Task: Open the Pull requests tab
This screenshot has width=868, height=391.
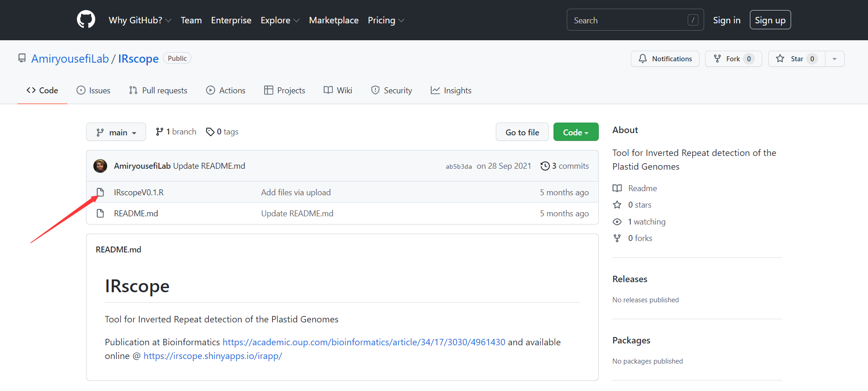Action: (158, 91)
